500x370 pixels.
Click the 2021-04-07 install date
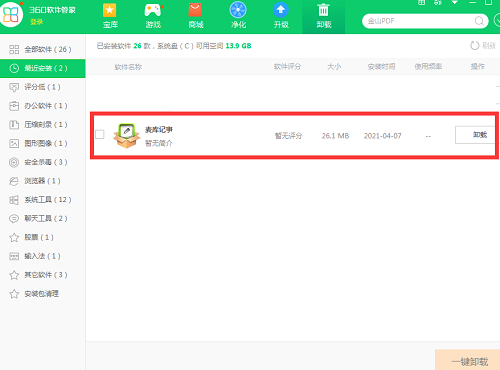pos(383,136)
